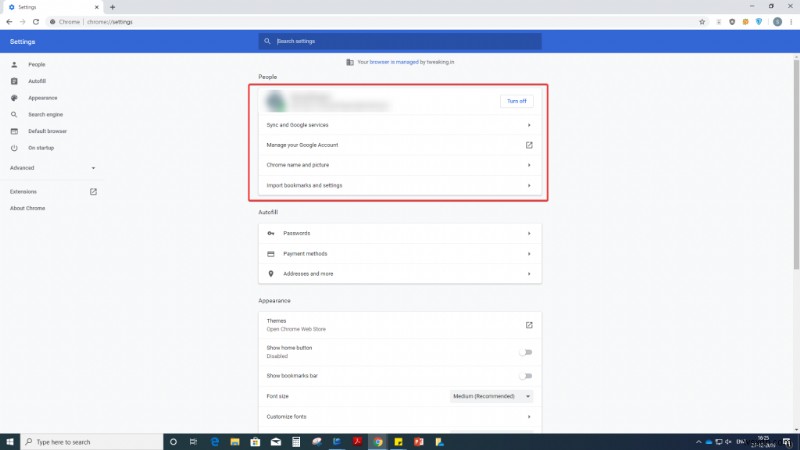Image resolution: width=800 pixels, height=450 pixels.
Task: Close the Settings tab
Action: [x=96, y=7]
